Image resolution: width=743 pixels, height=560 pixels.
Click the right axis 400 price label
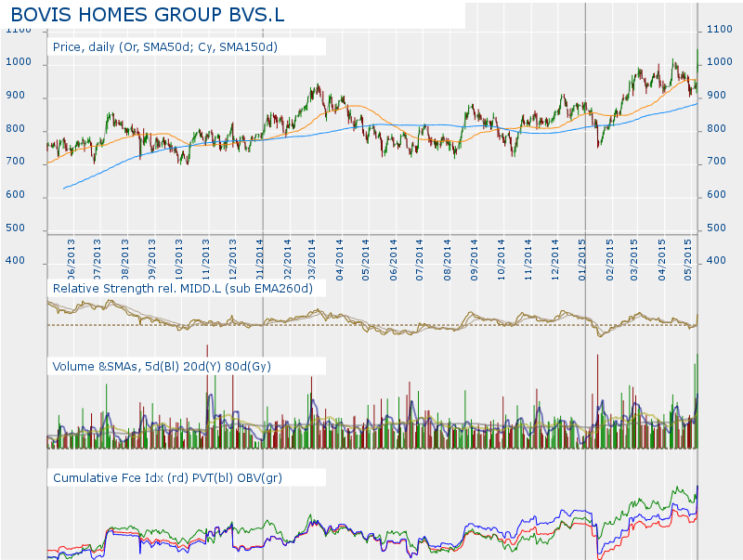(716, 260)
